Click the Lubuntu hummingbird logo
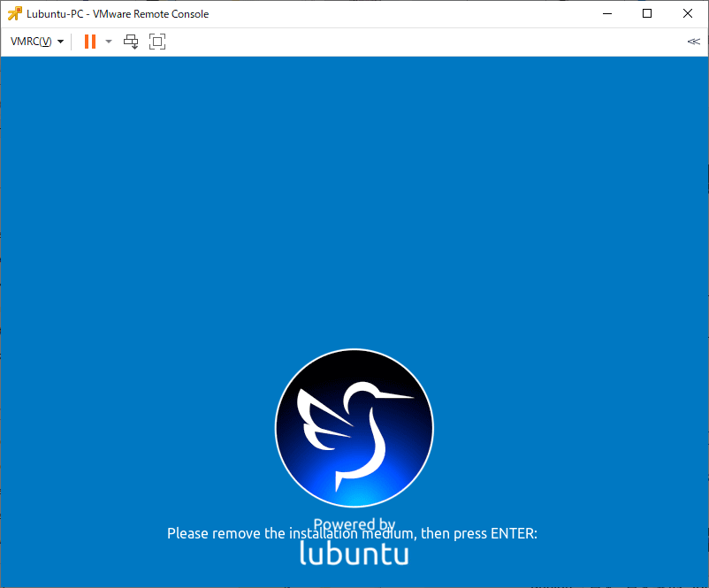The image size is (709, 588). tap(354, 428)
